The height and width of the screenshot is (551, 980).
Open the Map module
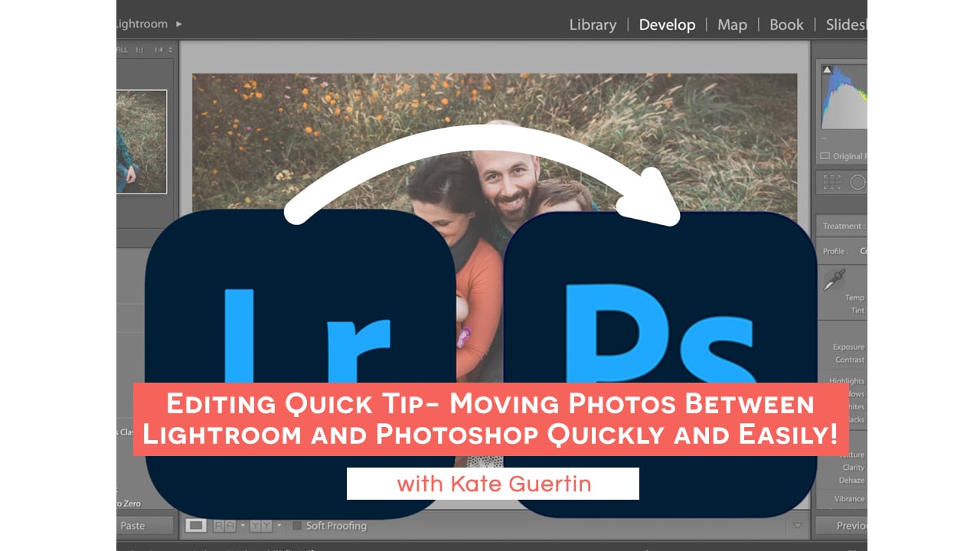tap(732, 24)
